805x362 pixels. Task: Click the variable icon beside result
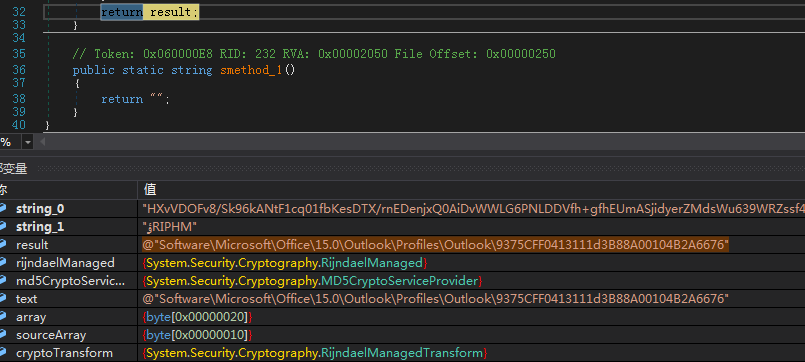(3, 244)
